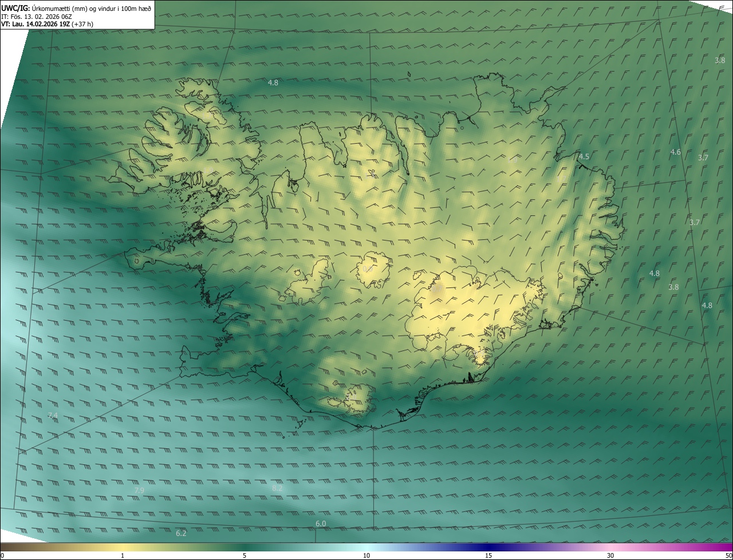Click the 4.6 value label on the map
The image size is (733, 560).
click(676, 152)
